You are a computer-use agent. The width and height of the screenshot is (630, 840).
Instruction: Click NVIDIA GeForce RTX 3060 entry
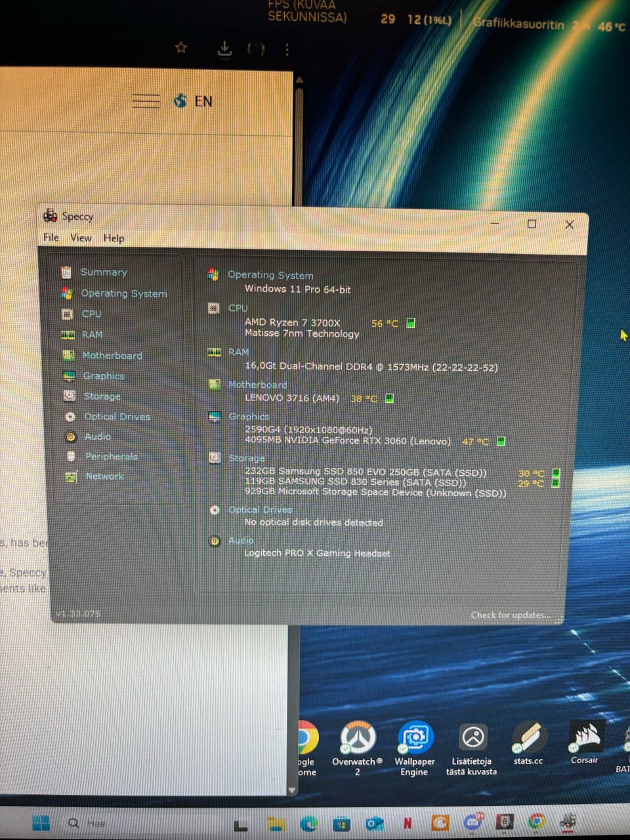pyautogui.click(x=348, y=441)
